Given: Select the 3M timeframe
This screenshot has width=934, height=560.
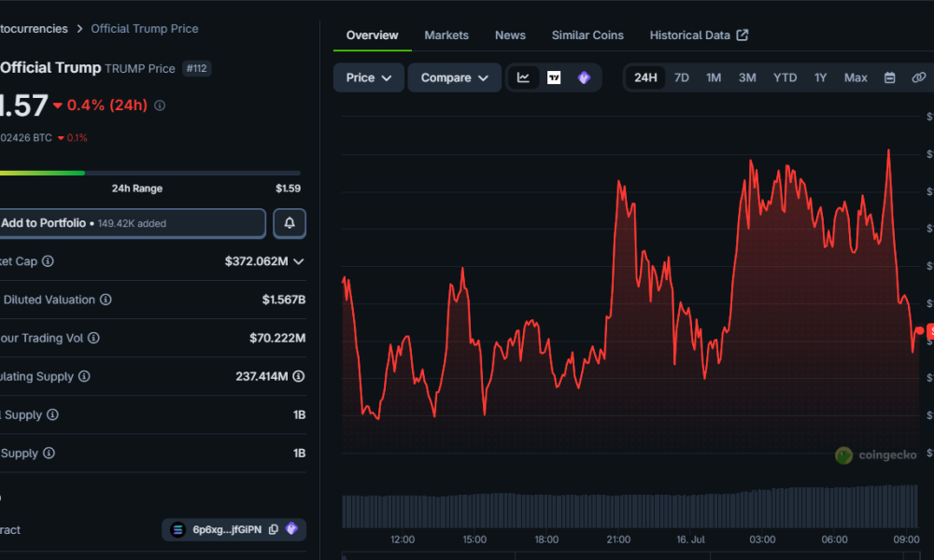Looking at the screenshot, I should point(747,78).
